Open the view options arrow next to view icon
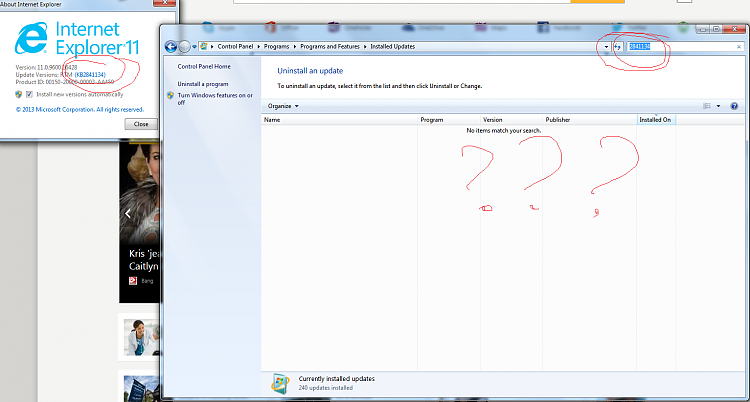 pyautogui.click(x=718, y=106)
